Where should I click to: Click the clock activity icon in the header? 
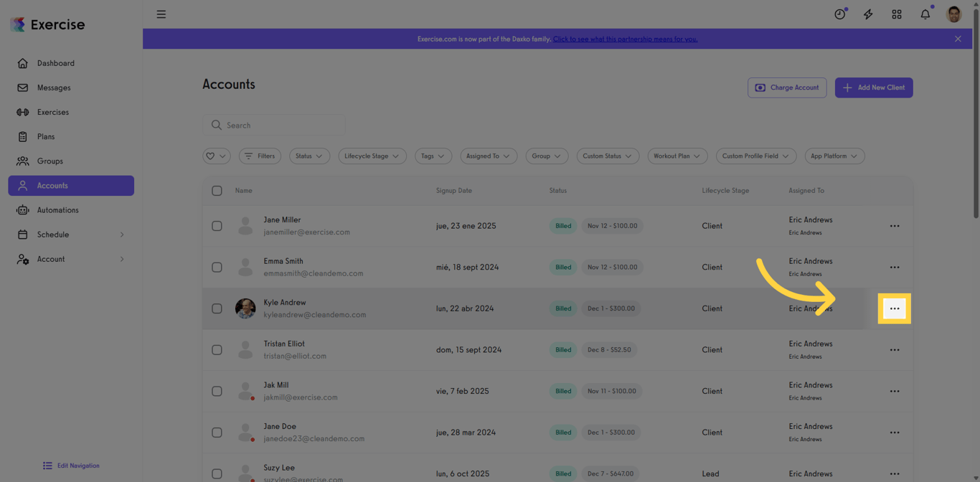click(x=839, y=14)
